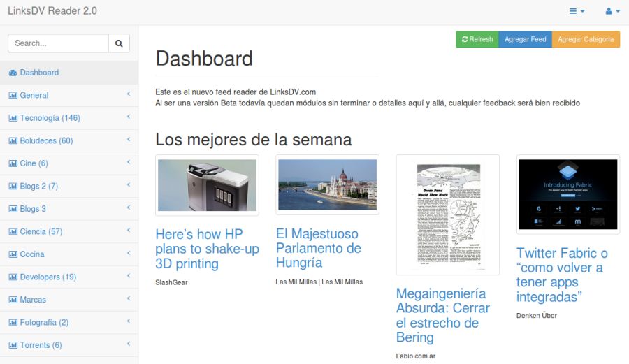Open the Twitter Fabric article link
Viewport: 629px width, 364px height.
[562, 275]
